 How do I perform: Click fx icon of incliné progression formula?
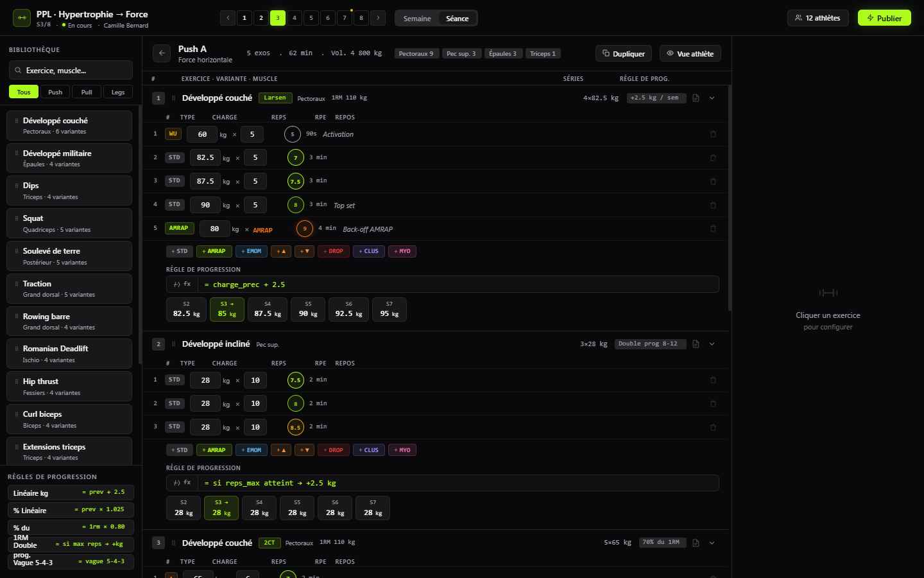tap(182, 483)
